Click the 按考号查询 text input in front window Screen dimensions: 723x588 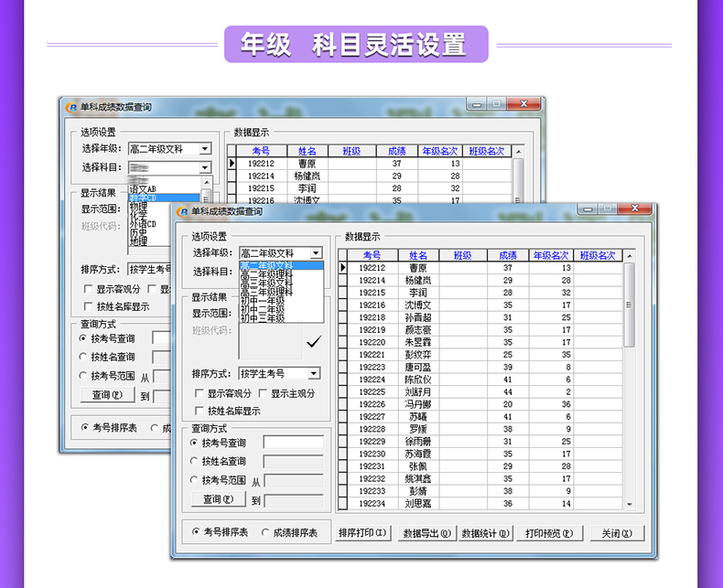click(293, 443)
